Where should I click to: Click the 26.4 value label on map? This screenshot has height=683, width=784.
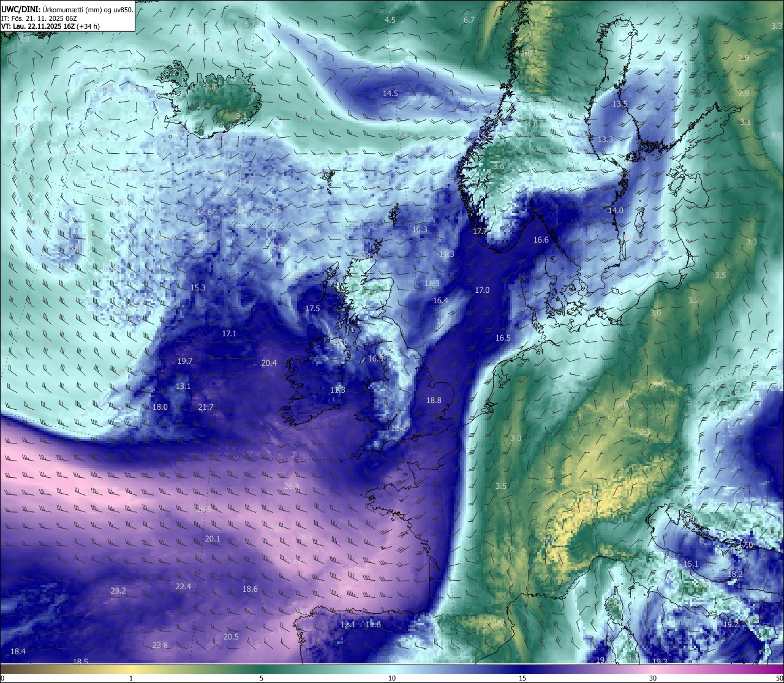(292, 486)
